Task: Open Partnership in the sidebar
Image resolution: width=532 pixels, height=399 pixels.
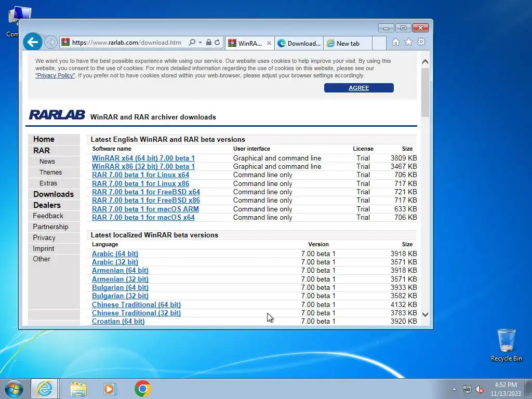Action: [x=50, y=227]
